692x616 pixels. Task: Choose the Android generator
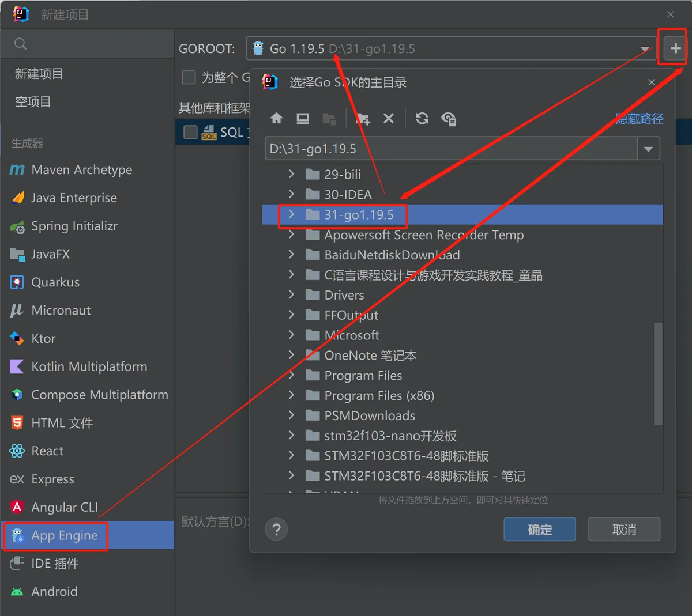[87, 591]
